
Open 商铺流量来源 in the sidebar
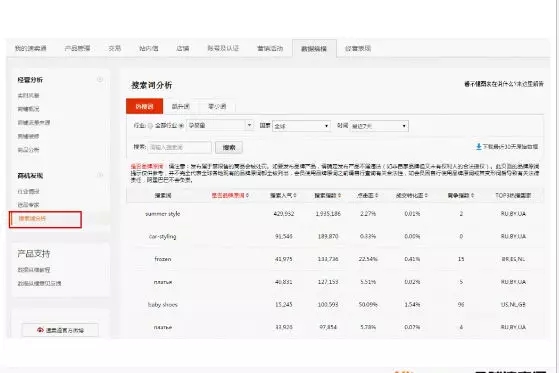[x=34, y=122]
